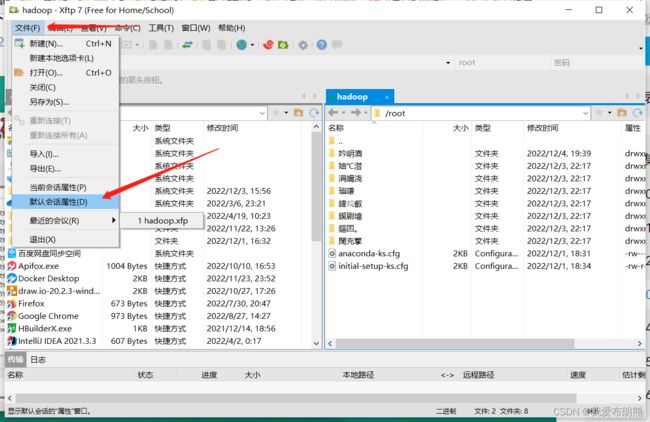Open the 文件(F) menu
Viewport: 650px width, 422px height.
(27, 28)
